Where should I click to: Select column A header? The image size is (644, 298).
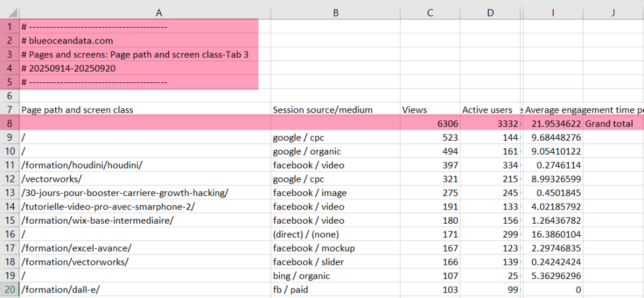(x=145, y=13)
